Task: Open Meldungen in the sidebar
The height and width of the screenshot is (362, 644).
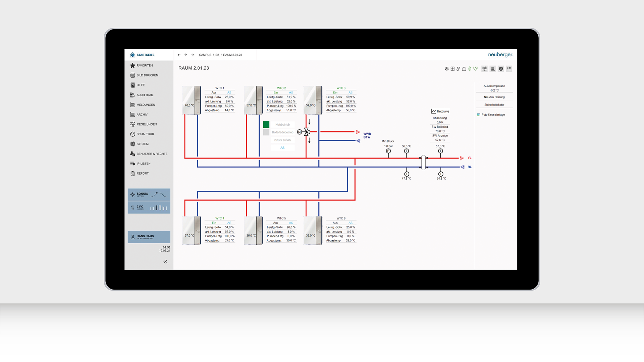Action: pyautogui.click(x=146, y=105)
